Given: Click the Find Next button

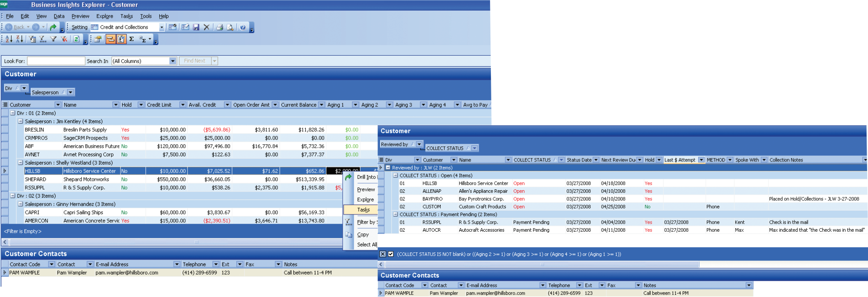Looking at the screenshot, I should pos(195,61).
